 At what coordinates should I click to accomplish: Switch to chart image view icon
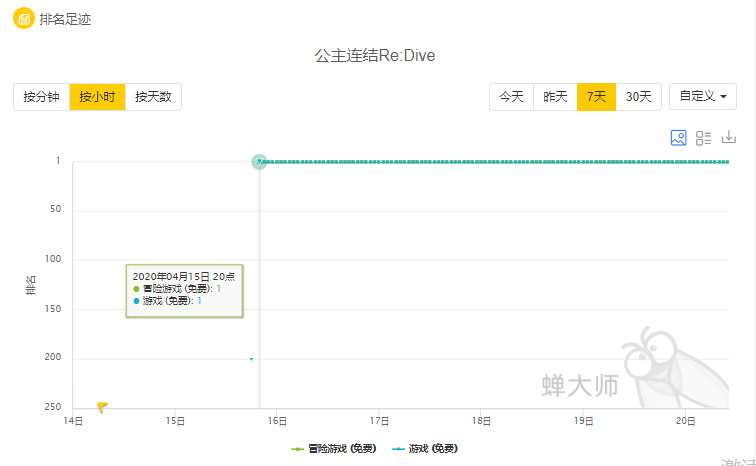click(678, 138)
